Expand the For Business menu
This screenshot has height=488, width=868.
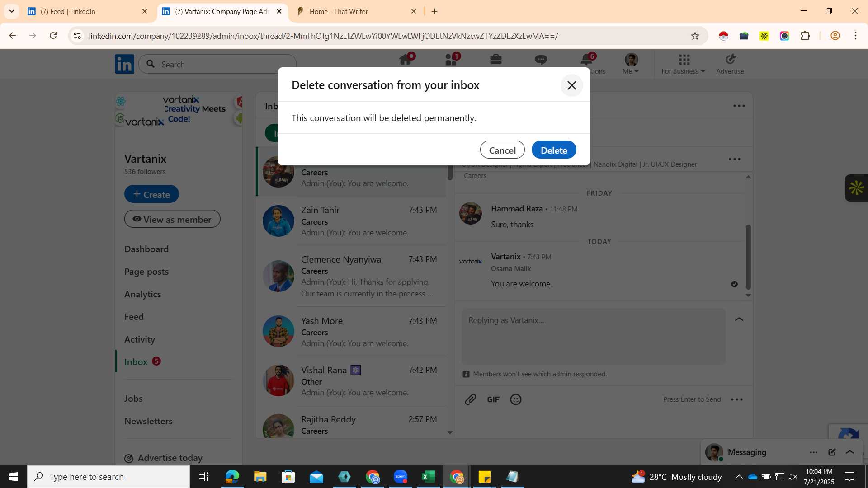683,64
